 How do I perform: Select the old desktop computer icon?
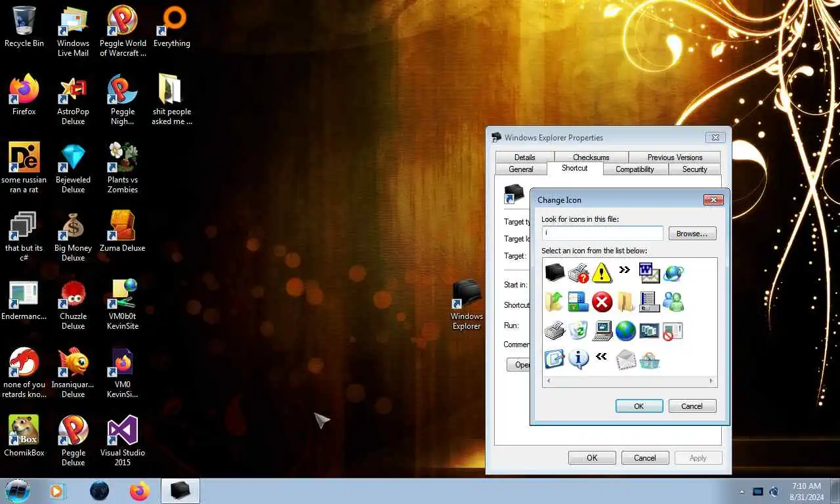click(602, 330)
